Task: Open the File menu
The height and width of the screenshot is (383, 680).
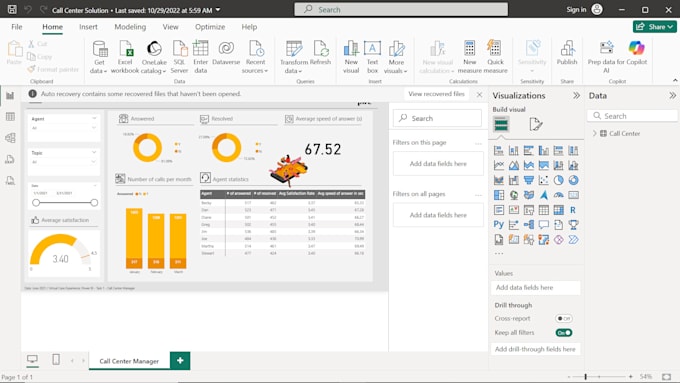Action: point(16,27)
